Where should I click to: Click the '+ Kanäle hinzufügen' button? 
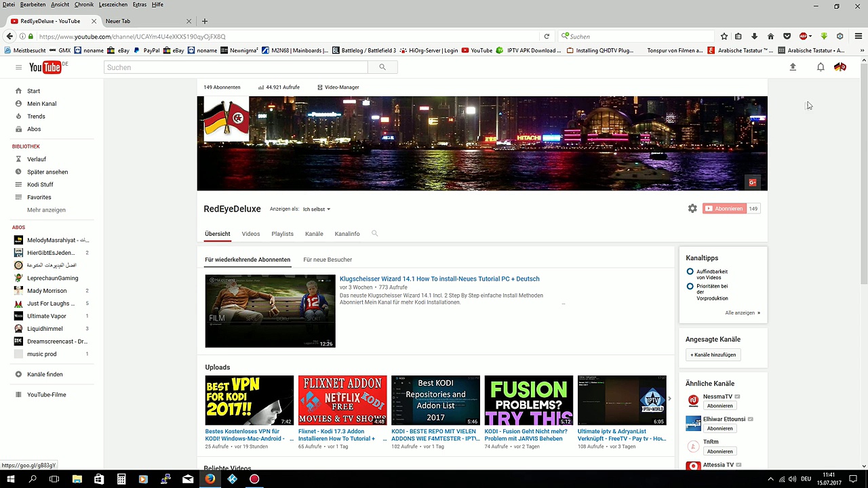click(x=713, y=355)
